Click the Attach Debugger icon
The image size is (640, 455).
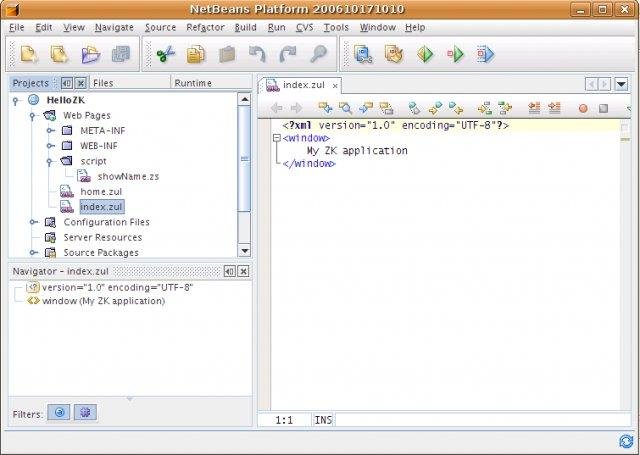tap(486, 54)
